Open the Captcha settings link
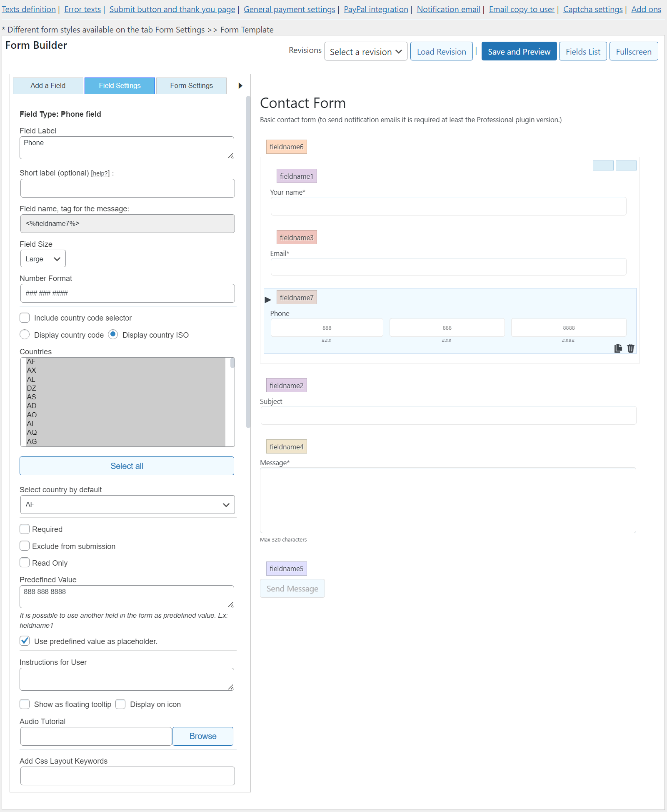The height and width of the screenshot is (812, 667). click(593, 9)
